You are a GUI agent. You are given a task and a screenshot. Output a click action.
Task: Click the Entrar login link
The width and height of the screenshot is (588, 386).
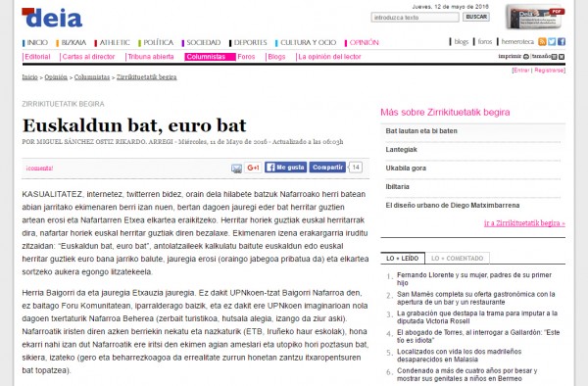(521, 71)
